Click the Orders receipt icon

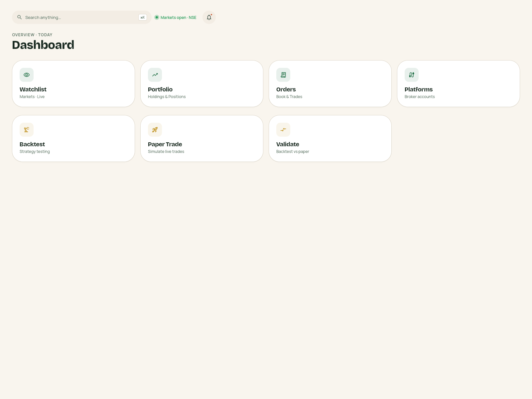tap(283, 75)
